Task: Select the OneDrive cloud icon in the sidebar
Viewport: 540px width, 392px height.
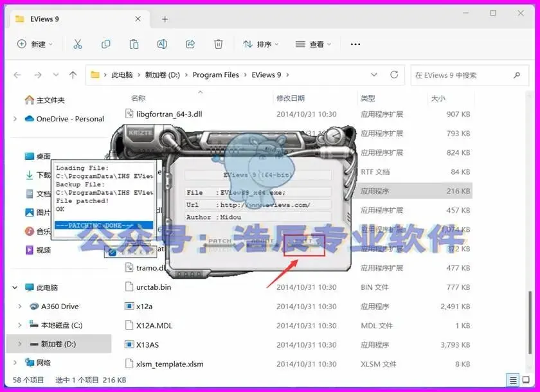Action: tap(30, 119)
